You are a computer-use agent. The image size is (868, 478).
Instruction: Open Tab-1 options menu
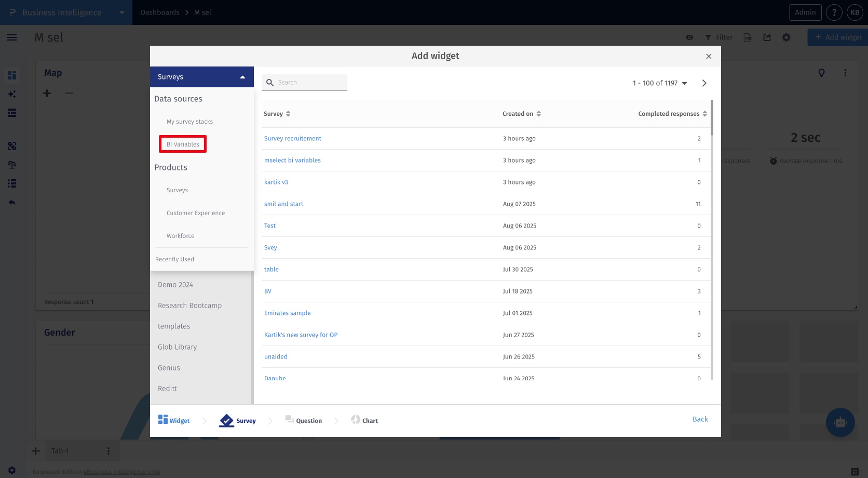click(x=108, y=451)
